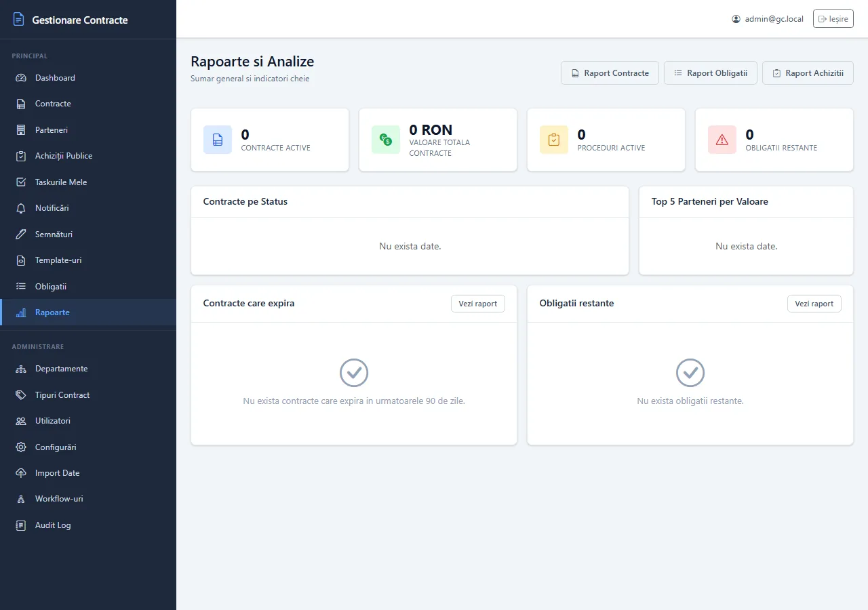Click the Audit Log journal icon

click(x=21, y=525)
